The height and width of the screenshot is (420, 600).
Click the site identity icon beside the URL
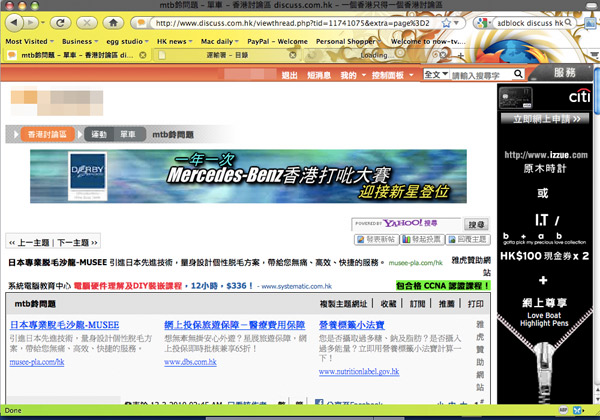point(141,23)
